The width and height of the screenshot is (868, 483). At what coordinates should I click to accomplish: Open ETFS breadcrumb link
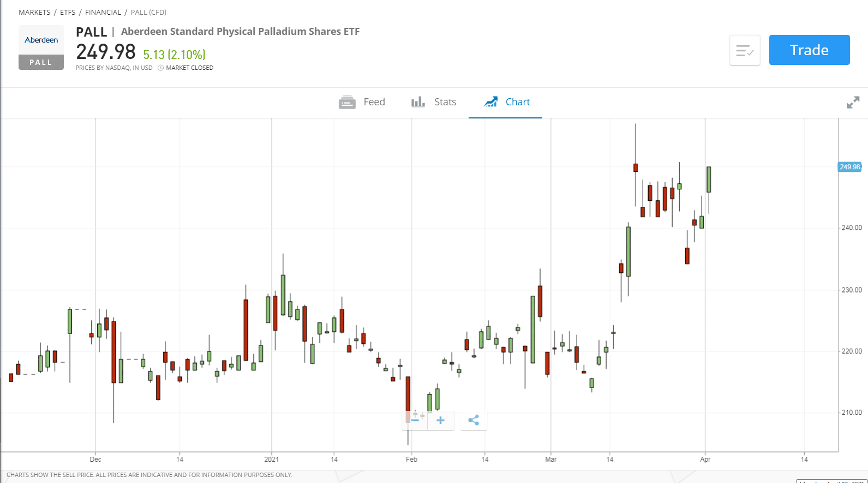(68, 12)
